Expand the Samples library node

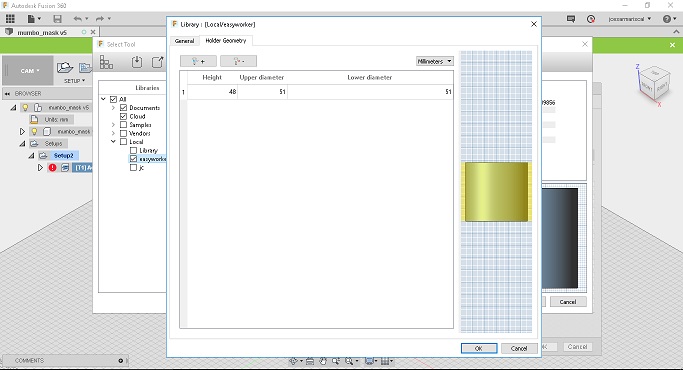pos(113,125)
